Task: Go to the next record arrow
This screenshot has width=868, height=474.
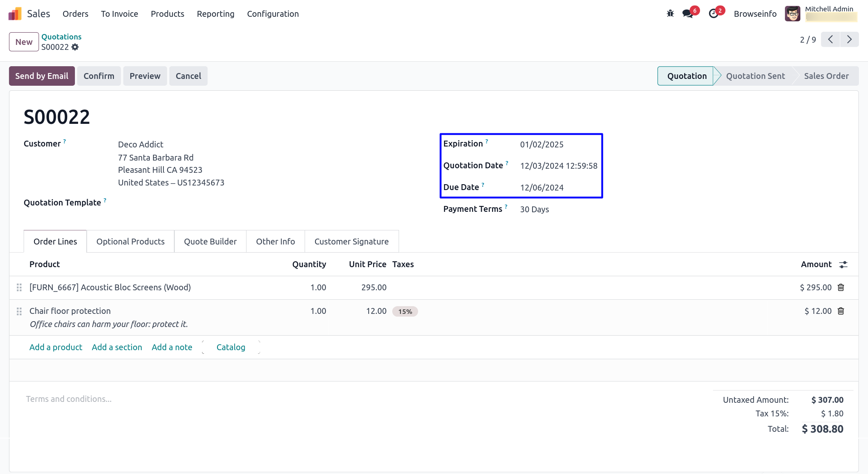Action: (x=849, y=39)
